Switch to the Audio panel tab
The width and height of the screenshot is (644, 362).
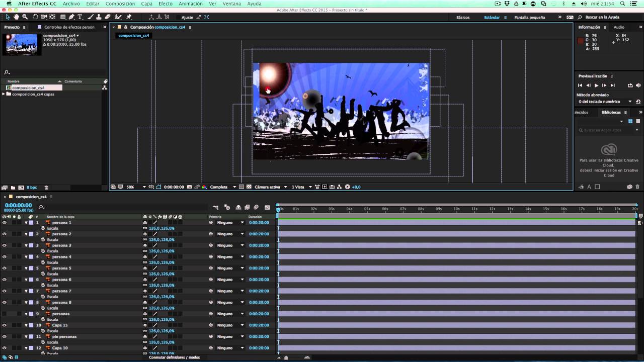coord(619,27)
